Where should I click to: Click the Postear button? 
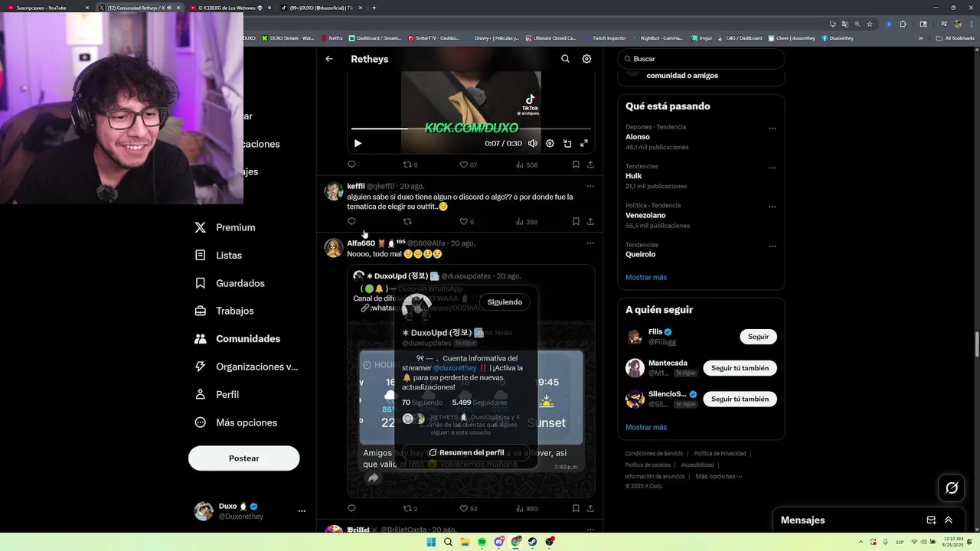pos(243,458)
